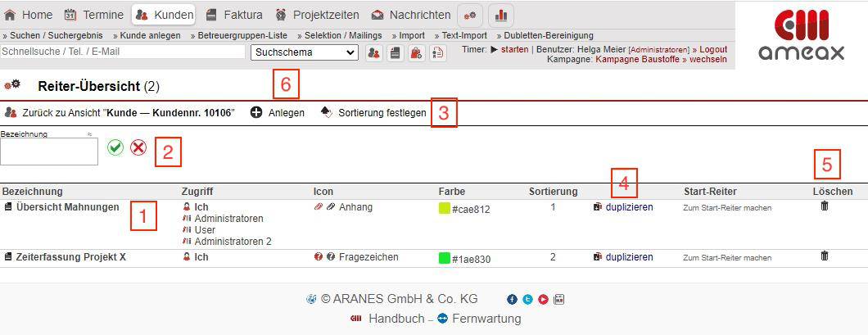This screenshot has height=335, width=868.
Task: Confirm with the green checkmark icon
Action: [115, 147]
